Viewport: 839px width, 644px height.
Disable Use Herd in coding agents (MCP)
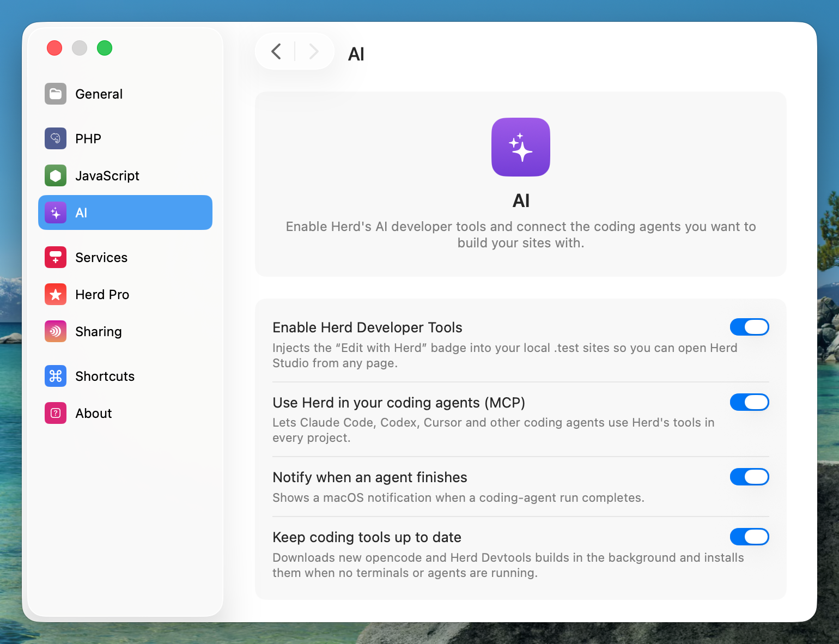(749, 402)
